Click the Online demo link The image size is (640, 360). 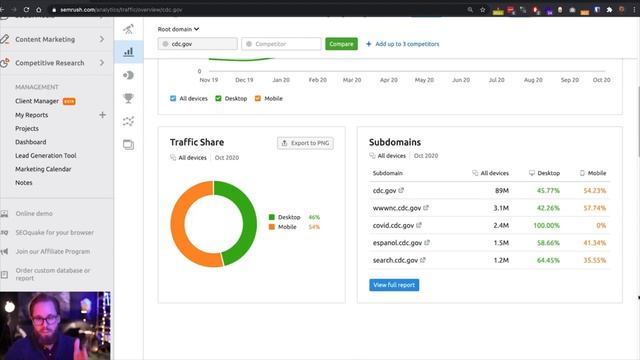(x=34, y=213)
